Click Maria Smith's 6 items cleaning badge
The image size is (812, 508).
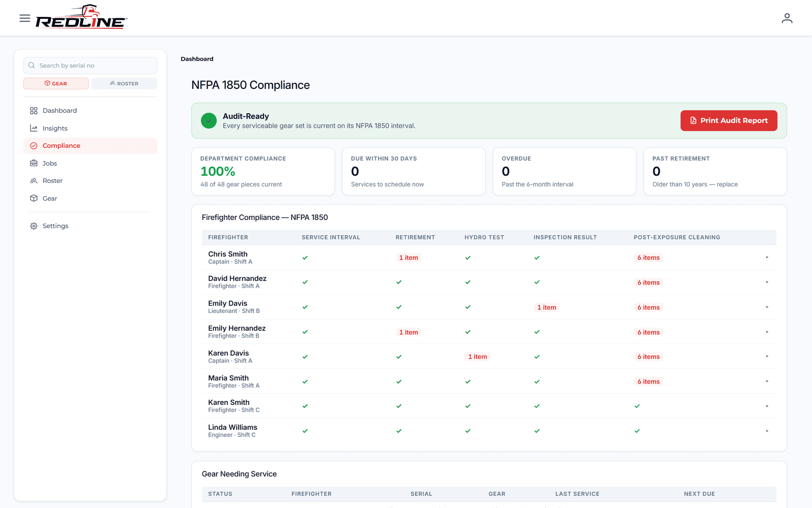coord(649,382)
